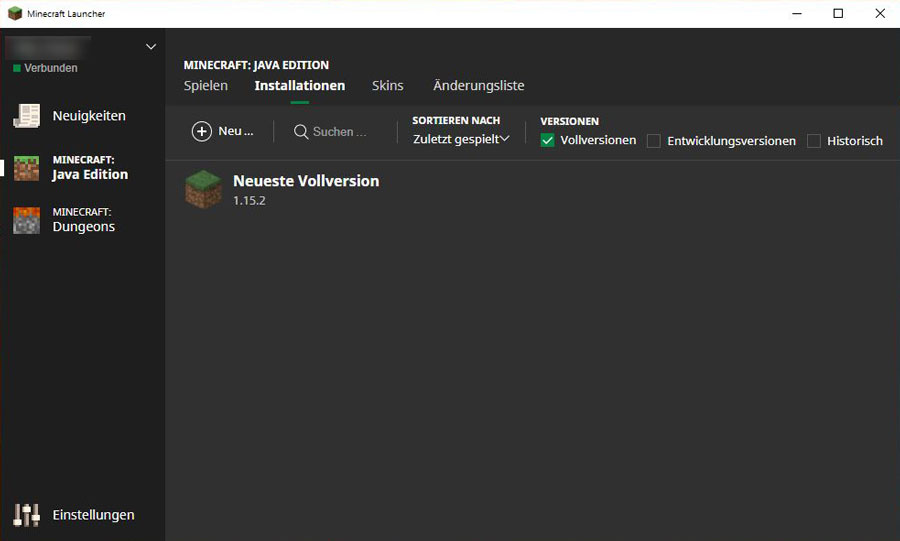Image resolution: width=900 pixels, height=541 pixels.
Task: Switch to the Spielen tab
Action: [206, 86]
